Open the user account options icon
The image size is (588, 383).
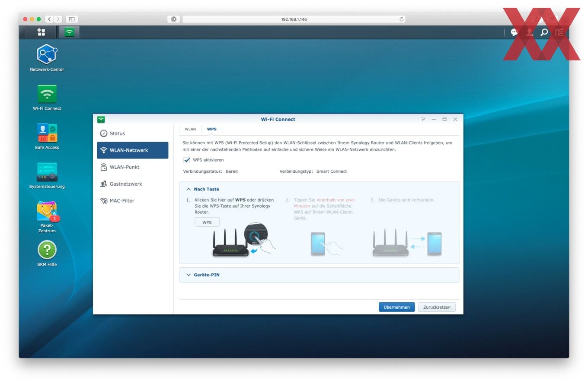(529, 32)
